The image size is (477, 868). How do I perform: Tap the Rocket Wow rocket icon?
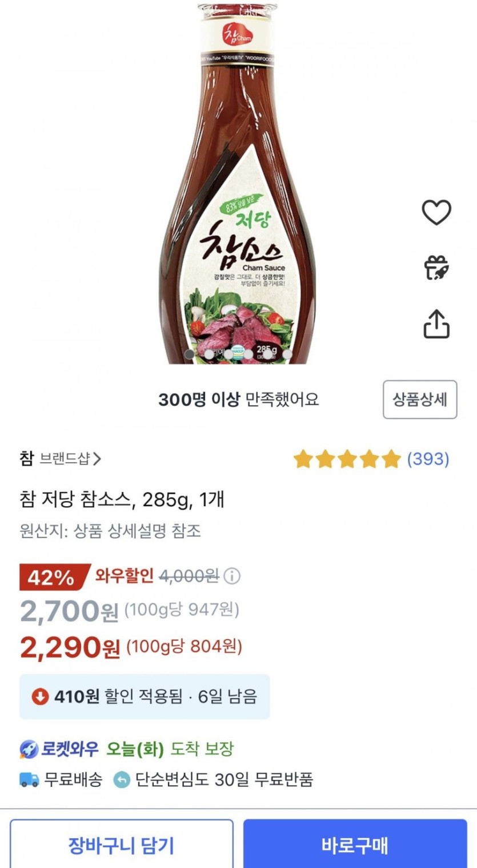29,749
